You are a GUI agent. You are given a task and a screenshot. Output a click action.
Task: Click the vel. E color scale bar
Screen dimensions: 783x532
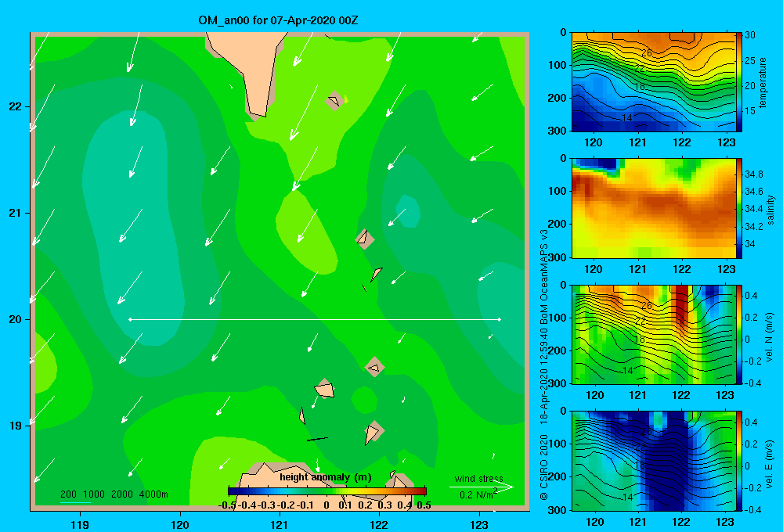(738, 460)
